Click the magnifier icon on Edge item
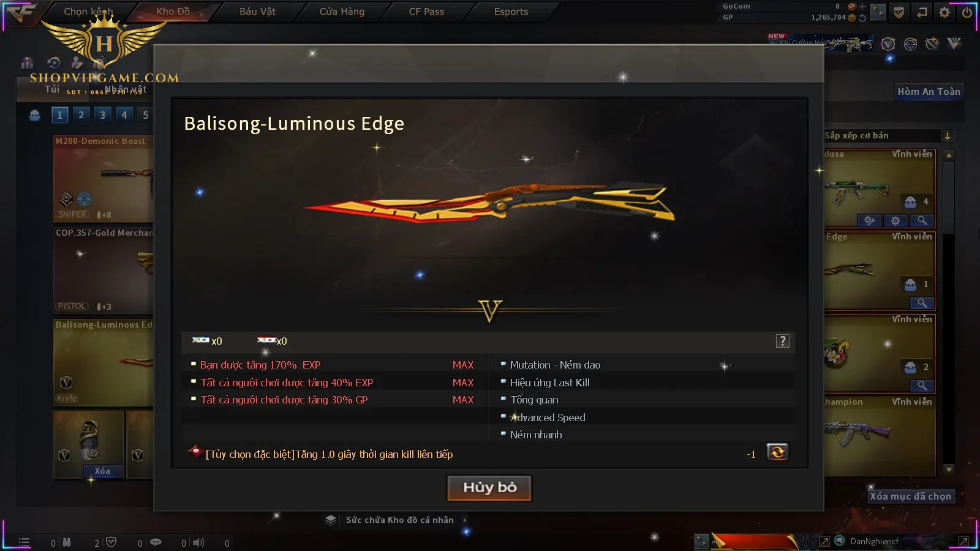 point(922,302)
